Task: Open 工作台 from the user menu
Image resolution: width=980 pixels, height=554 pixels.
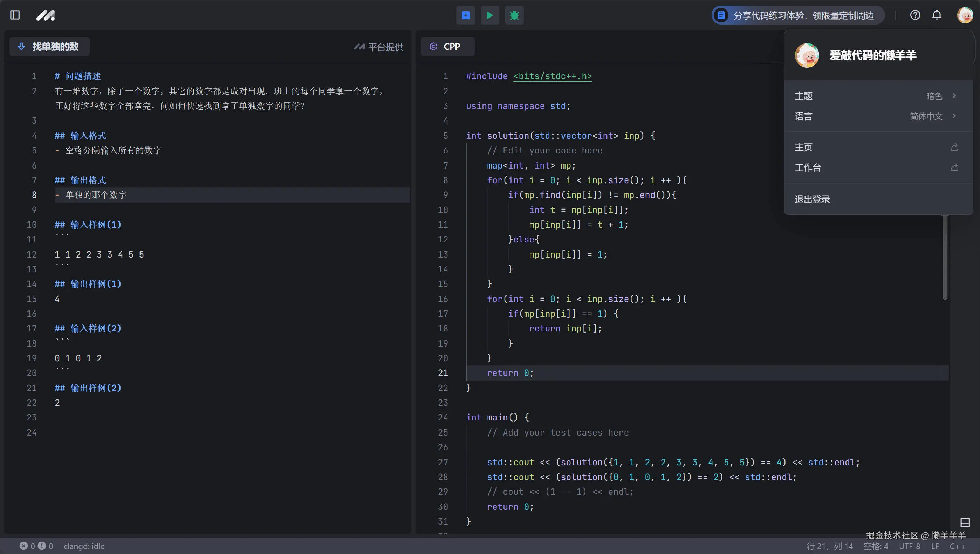Action: pos(875,168)
